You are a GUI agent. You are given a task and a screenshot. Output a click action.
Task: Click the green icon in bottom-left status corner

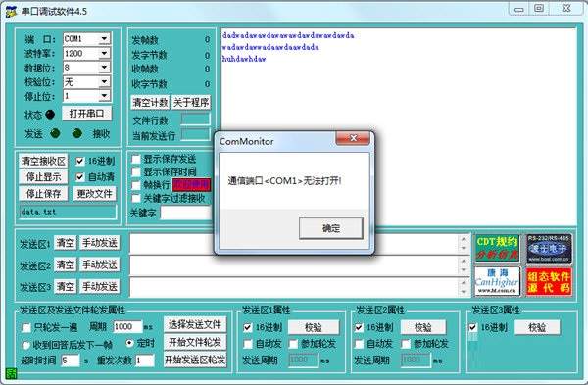tap(11, 374)
